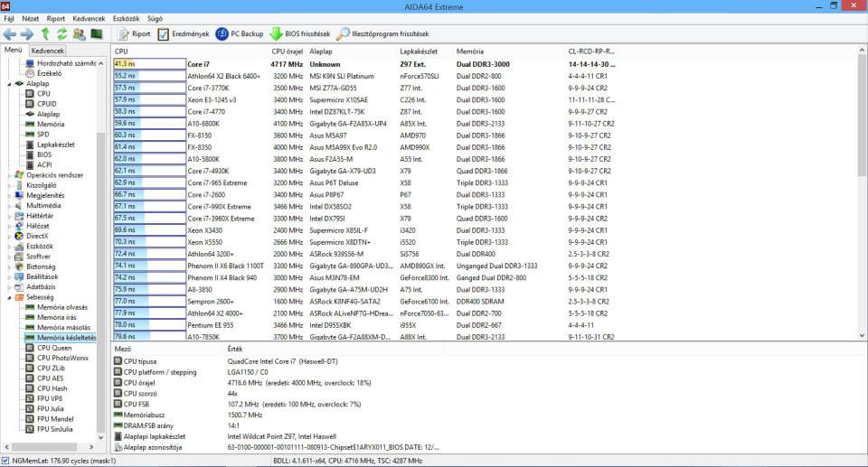The width and height of the screenshot is (868, 467).
Task: Click the green up-level arrow icon
Action: pos(45,34)
